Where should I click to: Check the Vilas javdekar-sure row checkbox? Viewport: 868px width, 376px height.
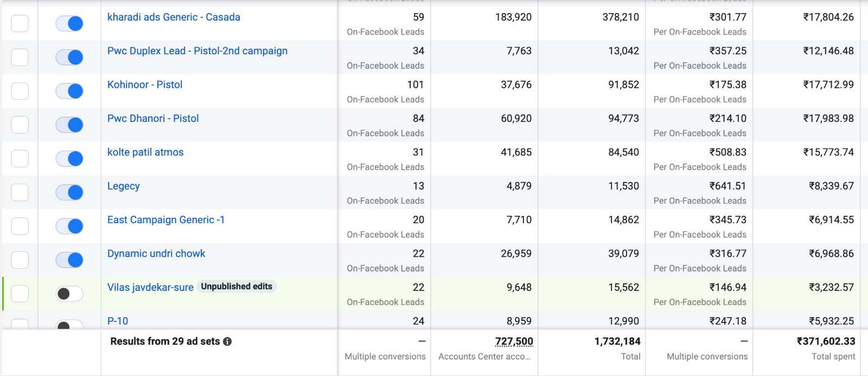tap(20, 294)
